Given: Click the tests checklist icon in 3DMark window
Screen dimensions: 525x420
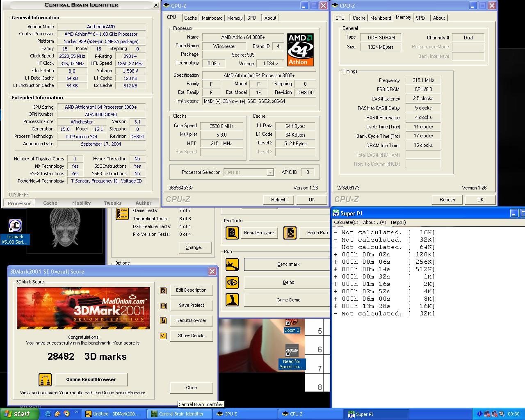Looking at the screenshot, I should [x=122, y=213].
